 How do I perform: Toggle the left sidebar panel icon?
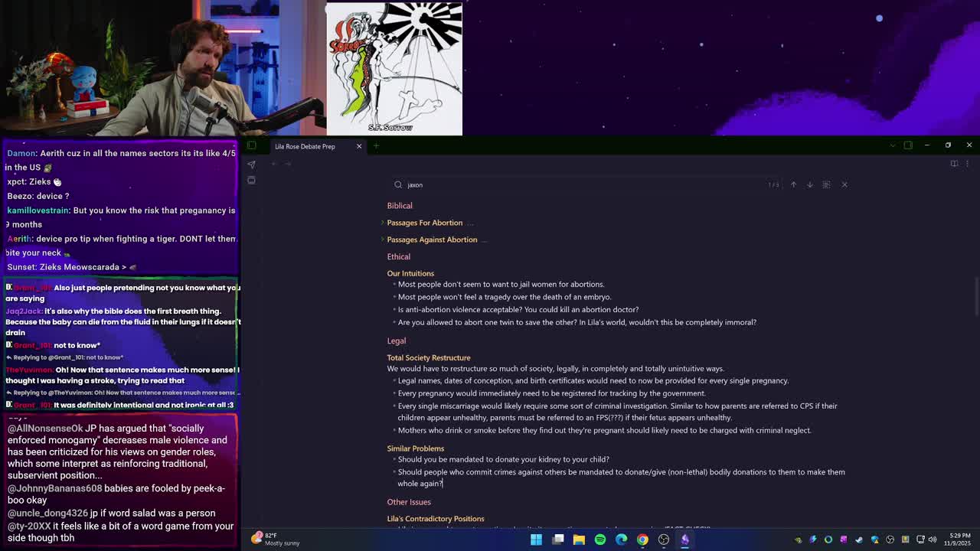pos(251,145)
